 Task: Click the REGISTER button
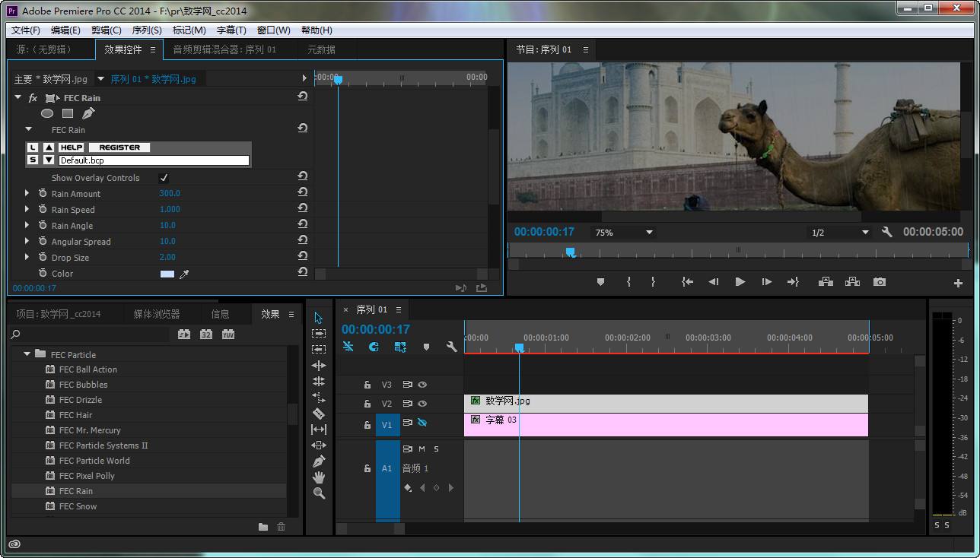[x=119, y=147]
